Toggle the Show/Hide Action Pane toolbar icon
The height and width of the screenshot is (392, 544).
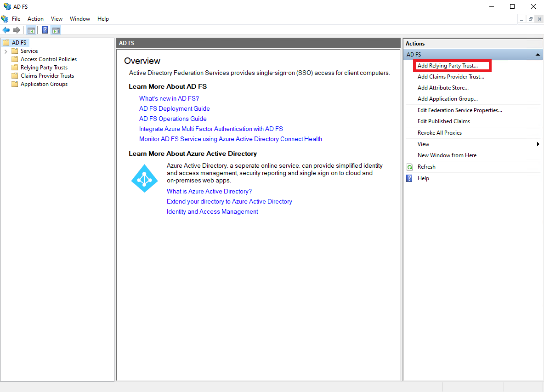[x=56, y=30]
